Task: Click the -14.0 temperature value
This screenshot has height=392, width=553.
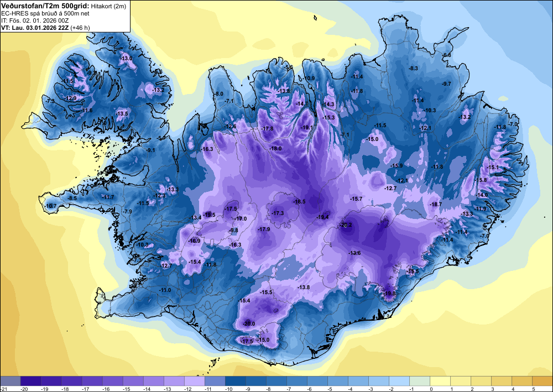Action: [482, 195]
